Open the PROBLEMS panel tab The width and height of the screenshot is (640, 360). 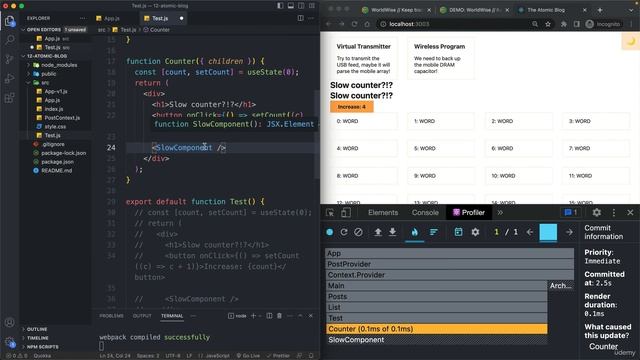111,316
